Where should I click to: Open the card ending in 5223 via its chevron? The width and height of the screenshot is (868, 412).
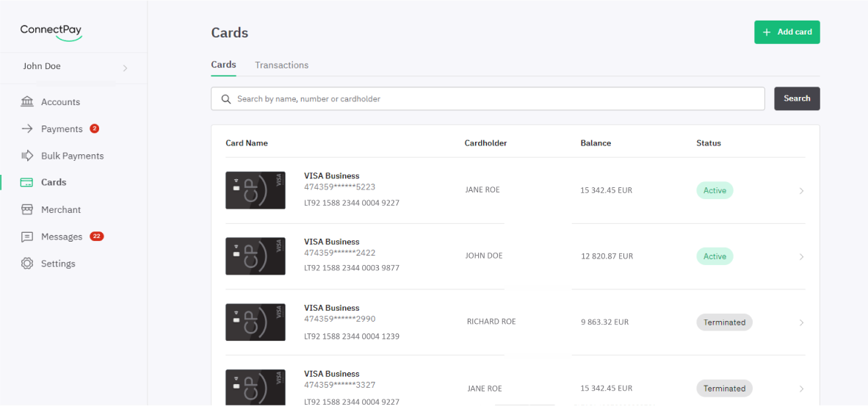[x=802, y=191]
